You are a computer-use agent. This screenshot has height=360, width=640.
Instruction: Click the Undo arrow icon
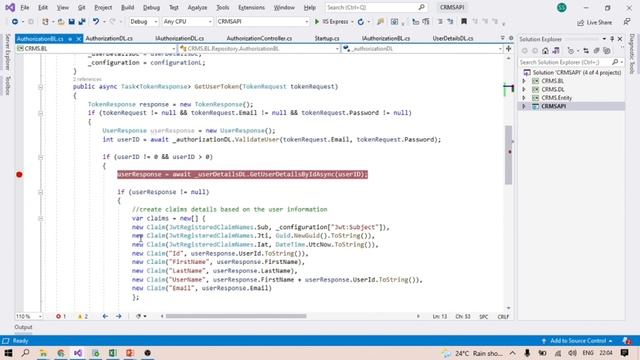coord(96,22)
